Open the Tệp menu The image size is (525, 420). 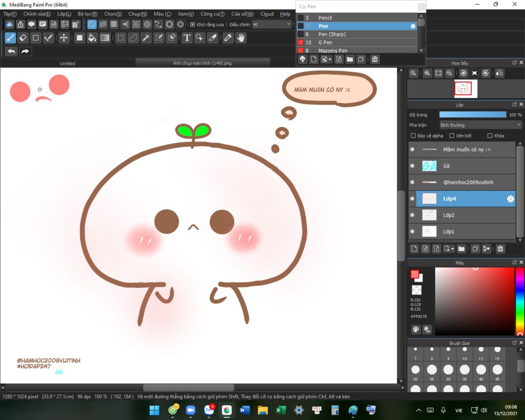[x=10, y=14]
